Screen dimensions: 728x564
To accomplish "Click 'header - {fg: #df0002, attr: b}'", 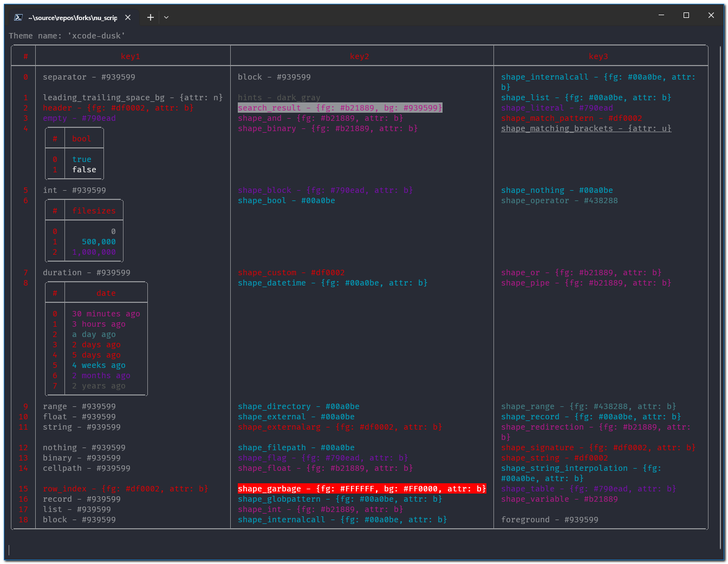I will tap(118, 108).
